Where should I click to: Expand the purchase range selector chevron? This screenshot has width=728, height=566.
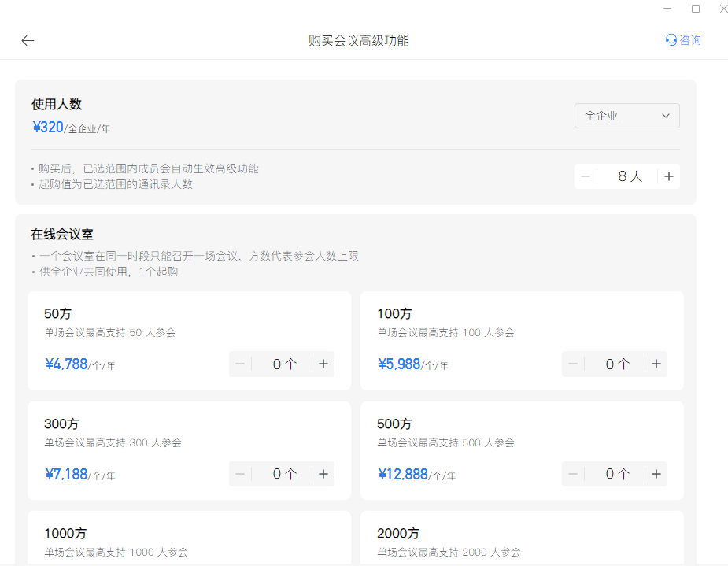click(x=665, y=116)
